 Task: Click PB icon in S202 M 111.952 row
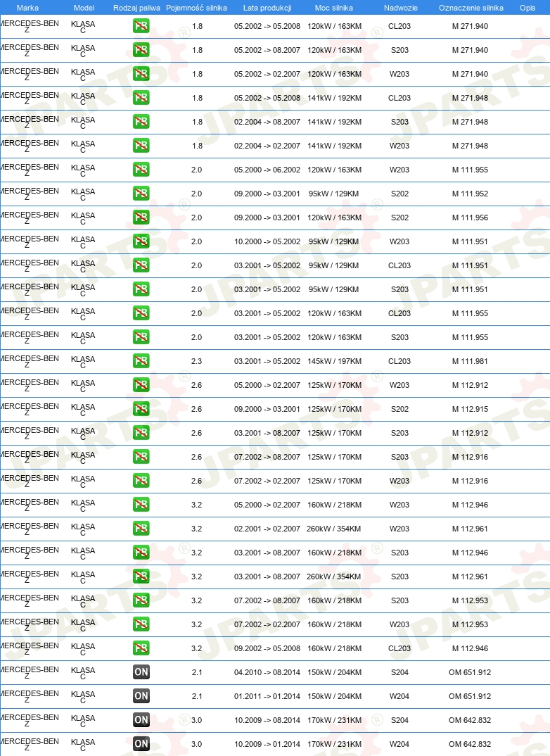tap(141, 194)
